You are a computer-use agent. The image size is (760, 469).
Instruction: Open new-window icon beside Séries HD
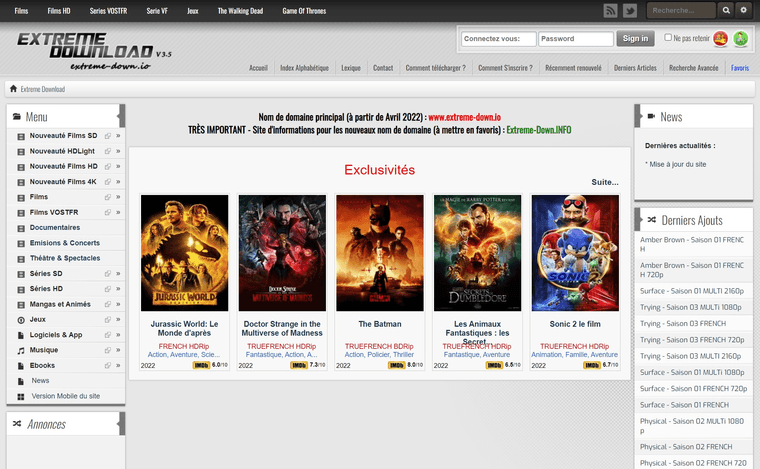tap(105, 289)
